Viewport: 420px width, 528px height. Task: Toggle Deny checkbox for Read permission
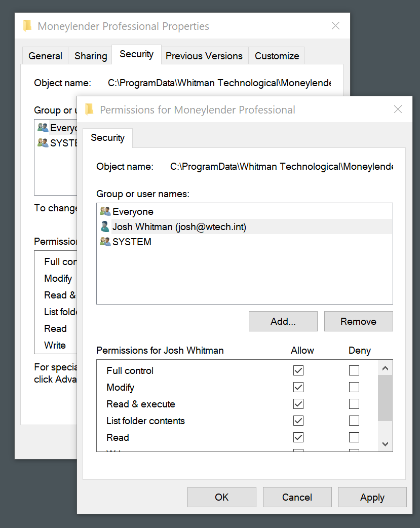pyautogui.click(x=354, y=437)
